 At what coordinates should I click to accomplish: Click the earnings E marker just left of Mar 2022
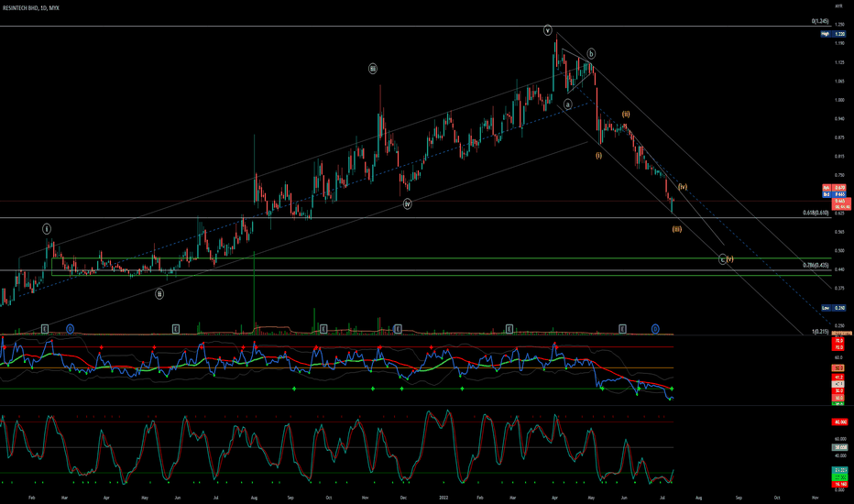pyautogui.click(x=509, y=329)
